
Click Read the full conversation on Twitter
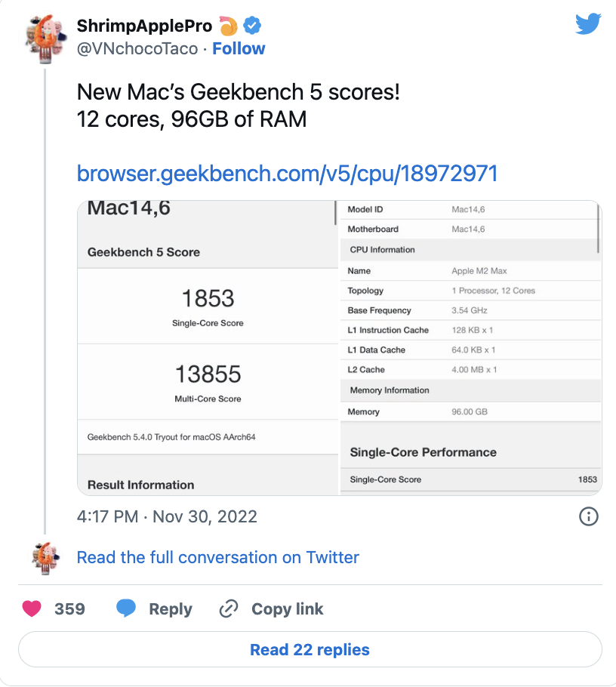pos(217,558)
